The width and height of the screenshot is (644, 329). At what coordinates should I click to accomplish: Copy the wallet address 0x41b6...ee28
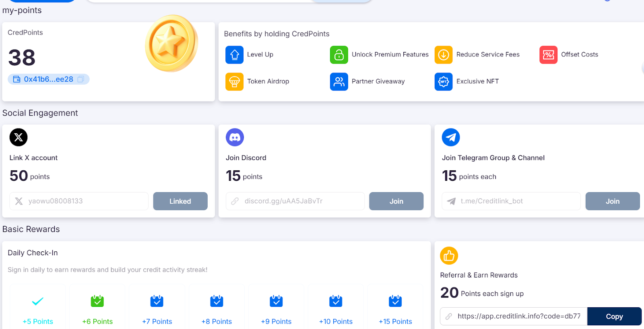[80, 79]
